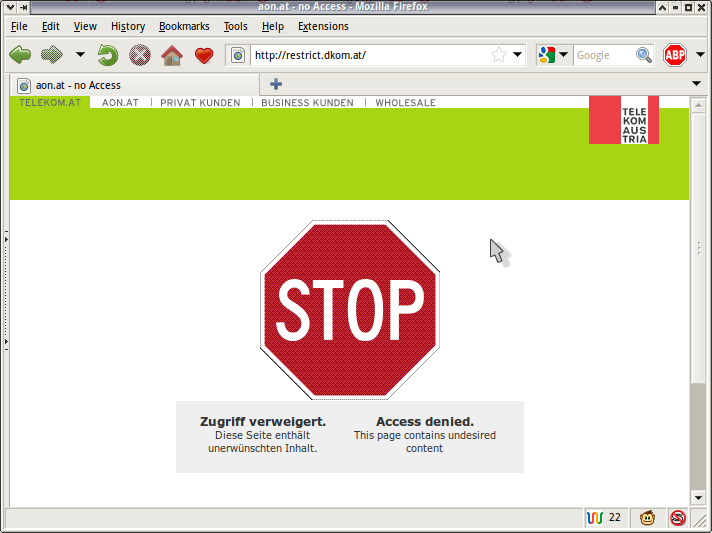Viewport: 712px width, 533px height.
Task: Follow the WHOLESALE link
Action: pyautogui.click(x=405, y=103)
